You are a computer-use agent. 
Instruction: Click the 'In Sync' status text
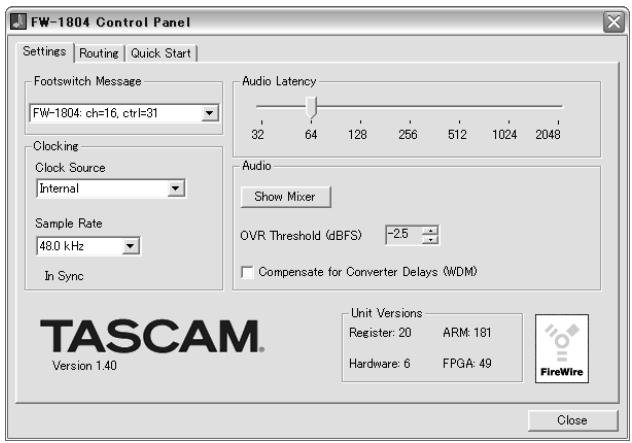tap(64, 276)
